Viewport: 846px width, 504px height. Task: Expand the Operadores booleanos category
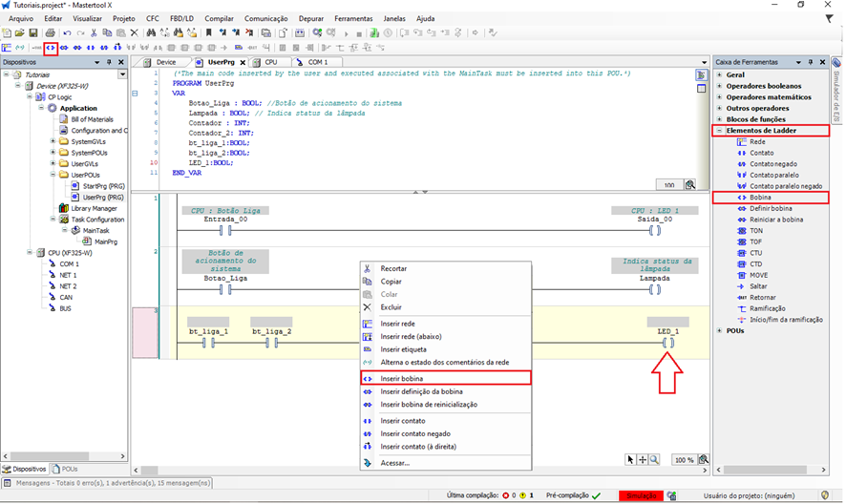(x=719, y=86)
